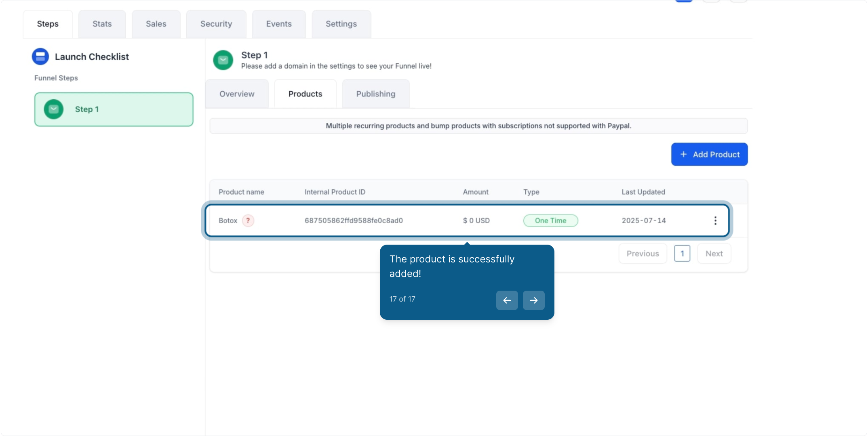Click the Previous pagination button

643,254
